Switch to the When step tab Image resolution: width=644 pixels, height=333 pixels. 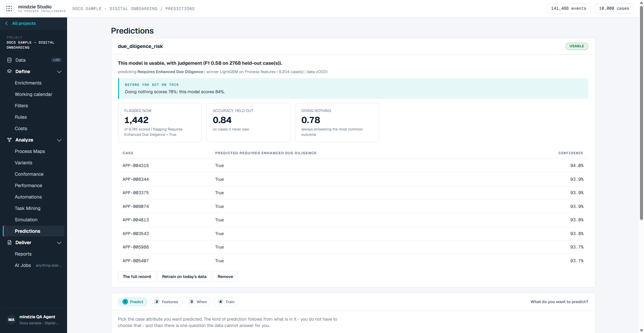coord(198,302)
